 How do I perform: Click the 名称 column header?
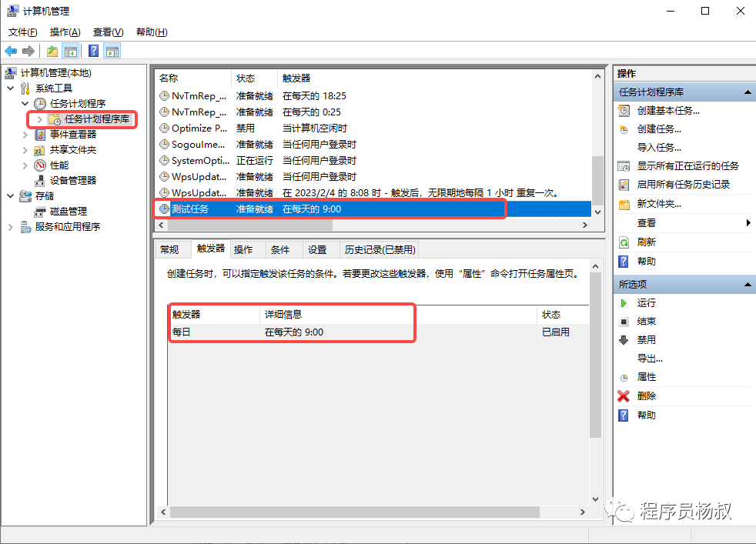coord(194,78)
